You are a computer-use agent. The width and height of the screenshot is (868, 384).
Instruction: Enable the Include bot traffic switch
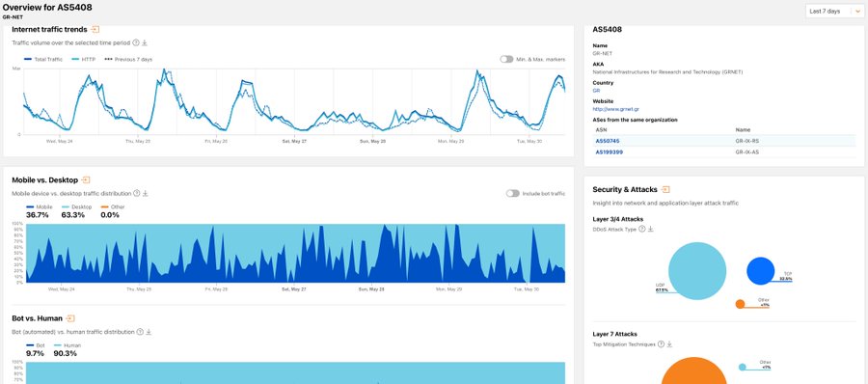pyautogui.click(x=513, y=193)
